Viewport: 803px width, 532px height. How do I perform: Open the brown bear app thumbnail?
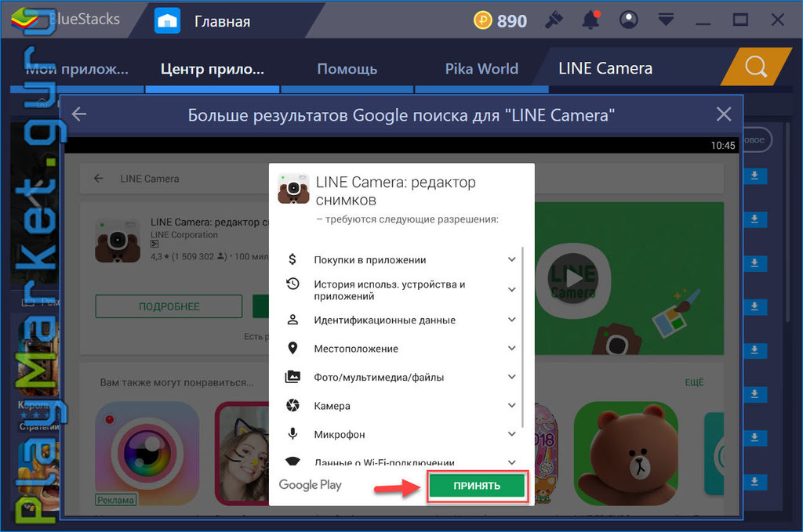[626, 453]
